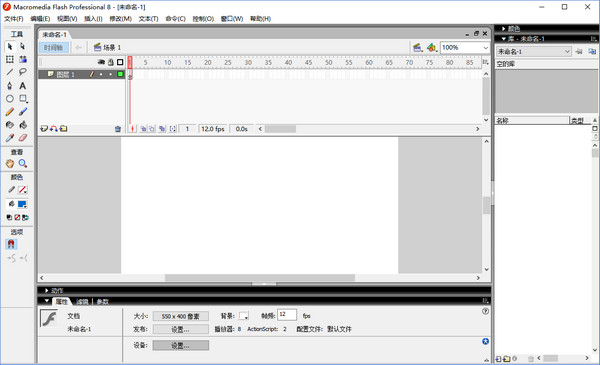Viewport: 600px width, 365px height.
Task: Click the Edit Scene icon
Action: tap(417, 47)
